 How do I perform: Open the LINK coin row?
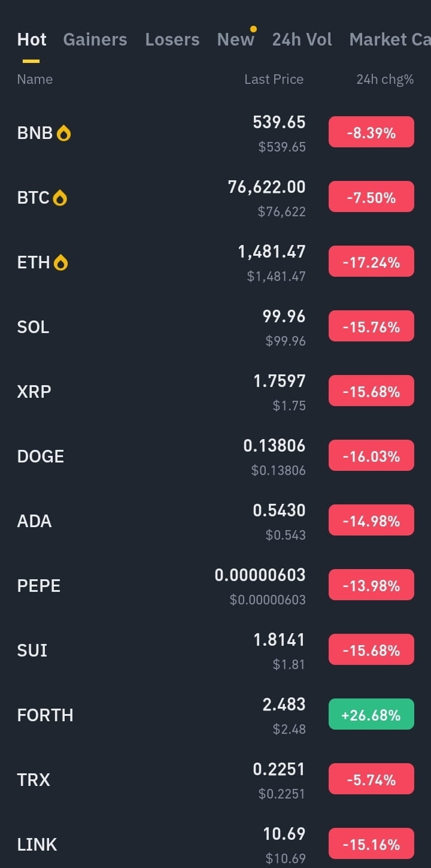click(215, 843)
